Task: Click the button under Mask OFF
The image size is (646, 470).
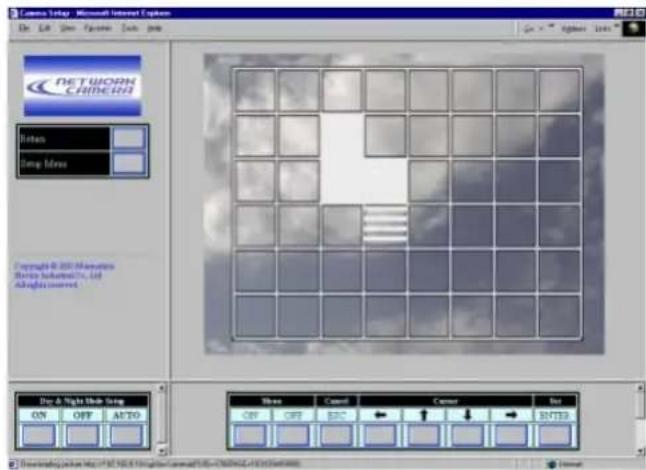Action: [293, 436]
